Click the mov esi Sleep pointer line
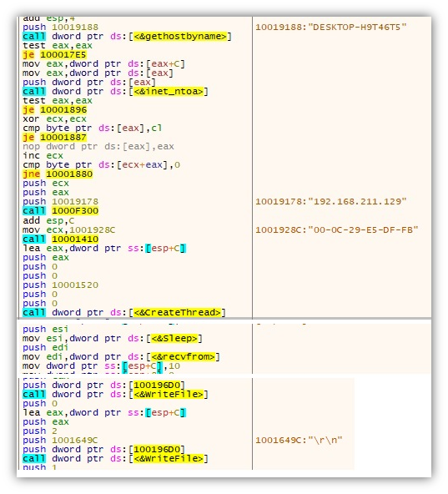 (113, 338)
